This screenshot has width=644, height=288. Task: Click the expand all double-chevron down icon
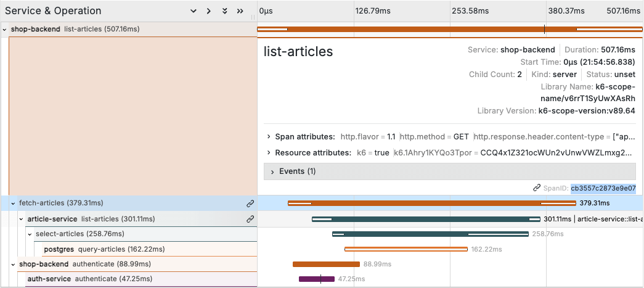225,11
